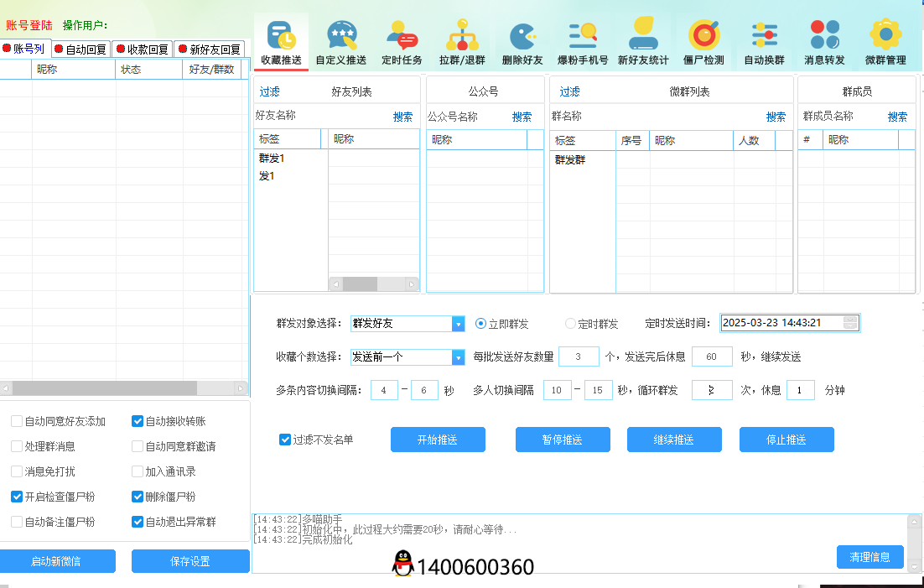Image resolution: width=924 pixels, height=588 pixels.
Task: Click 搜索 beside 公众号名称
Action: coord(522,117)
